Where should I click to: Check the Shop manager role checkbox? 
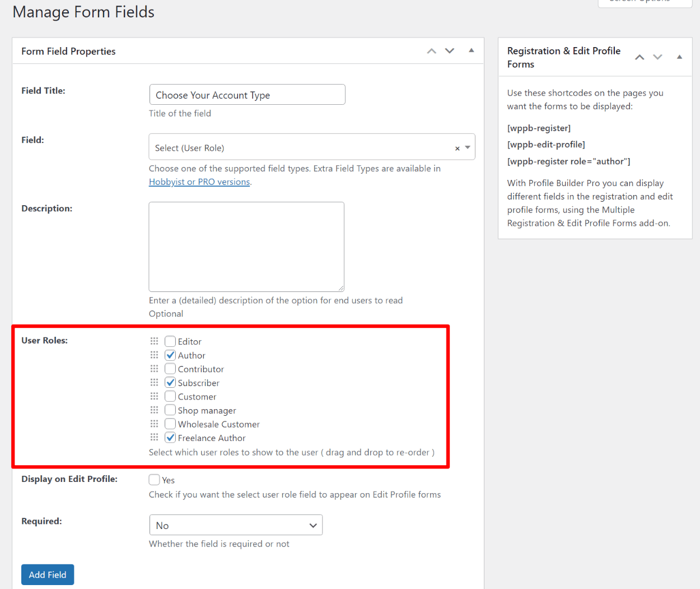pyautogui.click(x=170, y=410)
